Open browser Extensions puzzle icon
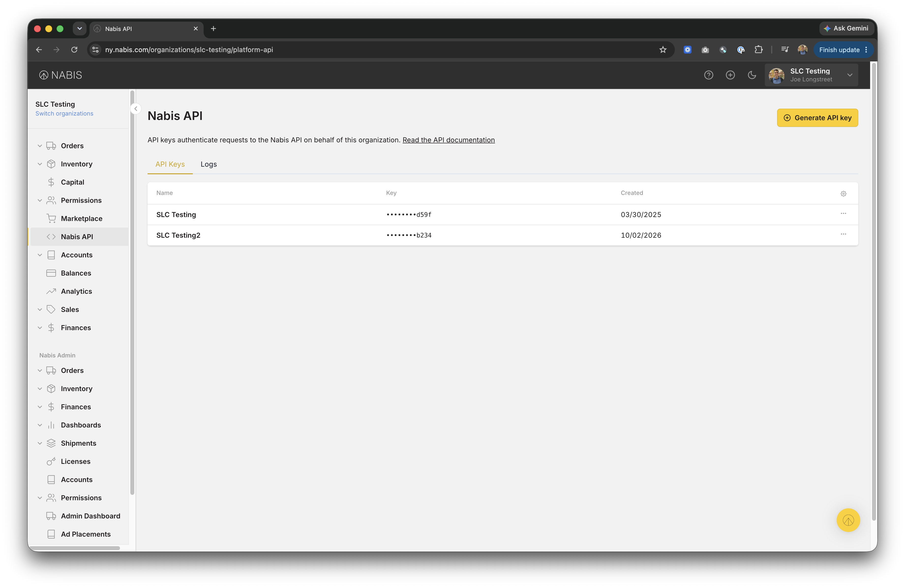The width and height of the screenshot is (905, 588). coord(759,50)
